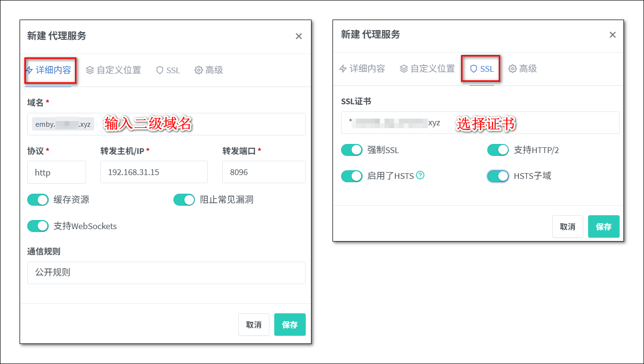This screenshot has height=364, width=644.
Task: Select 详细内容 tab in right dialog
Action: pos(362,69)
